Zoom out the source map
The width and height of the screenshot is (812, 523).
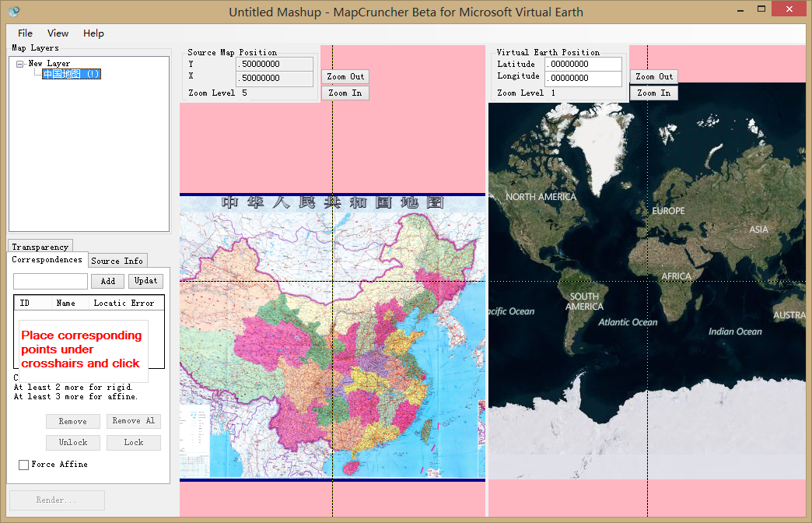coord(345,77)
